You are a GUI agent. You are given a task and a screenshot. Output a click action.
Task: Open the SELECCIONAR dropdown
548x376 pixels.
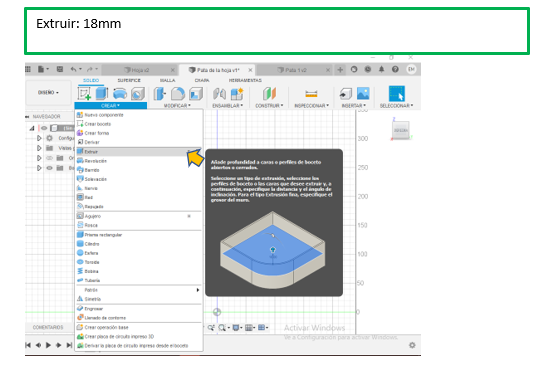pos(397,106)
